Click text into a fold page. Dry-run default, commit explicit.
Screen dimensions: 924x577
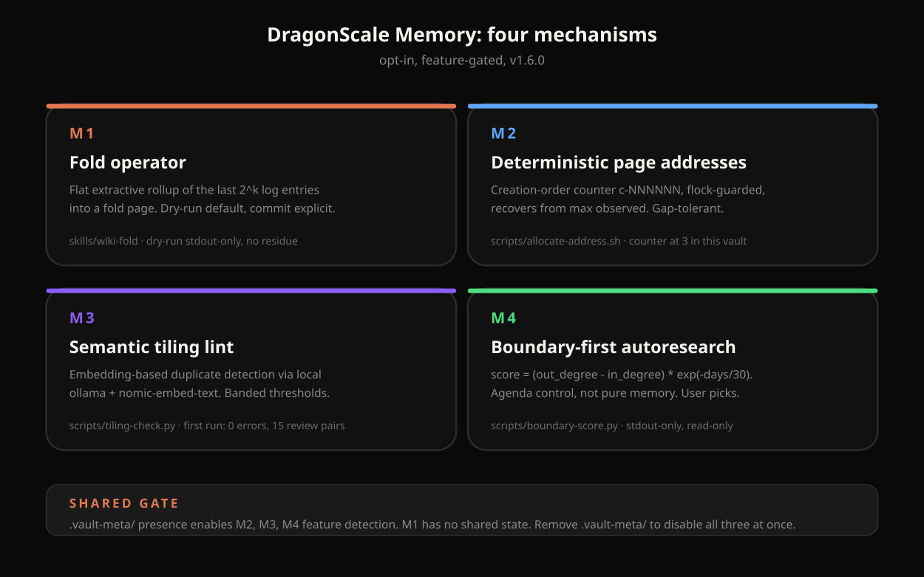(203, 208)
